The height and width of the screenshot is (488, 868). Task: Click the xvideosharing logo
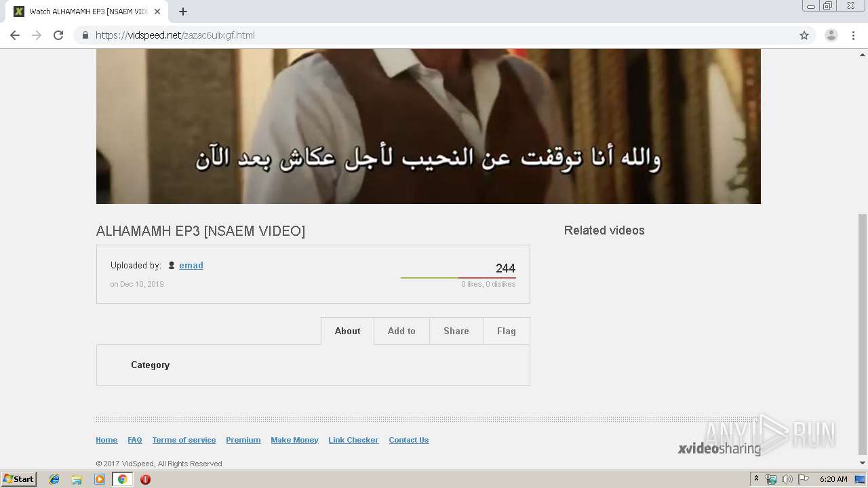coord(719,448)
